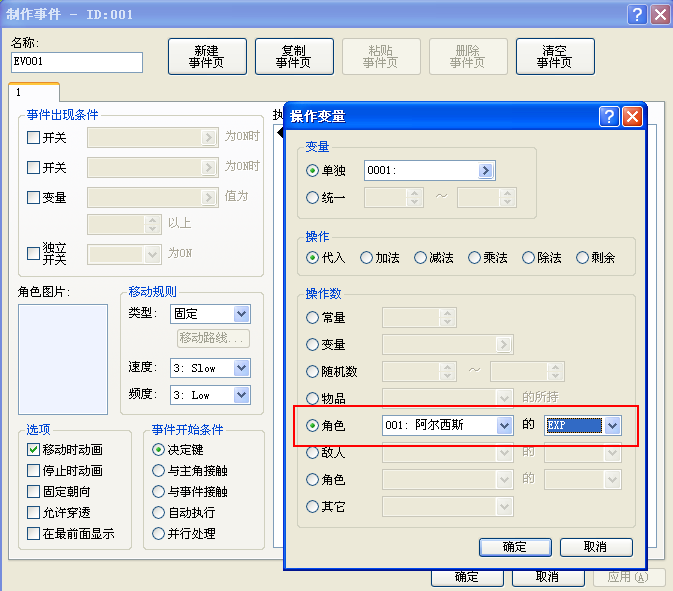Image resolution: width=673 pixels, height=591 pixels.
Task: Select 随机数 operand option
Action: click(x=312, y=371)
